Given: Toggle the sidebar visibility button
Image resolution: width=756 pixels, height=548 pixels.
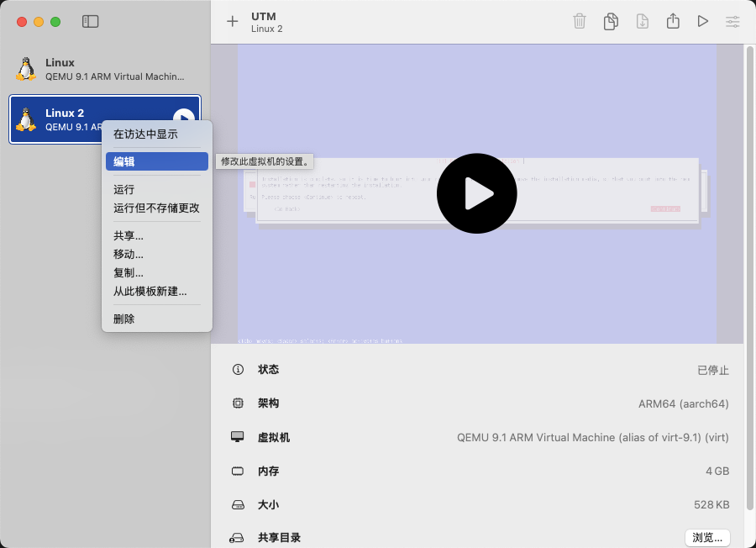Looking at the screenshot, I should tap(89, 21).
